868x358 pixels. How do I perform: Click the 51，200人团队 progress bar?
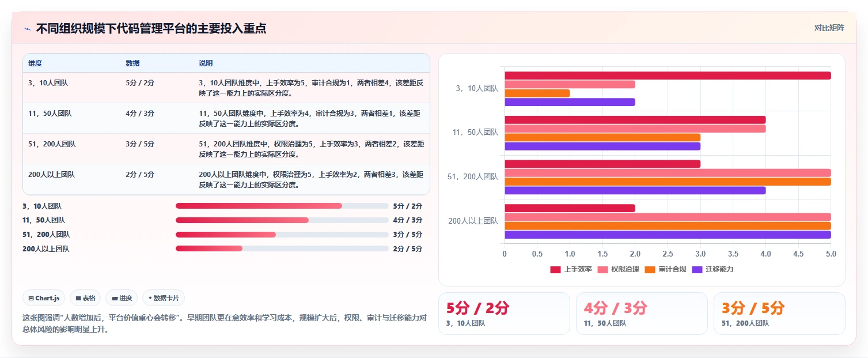[282, 235]
